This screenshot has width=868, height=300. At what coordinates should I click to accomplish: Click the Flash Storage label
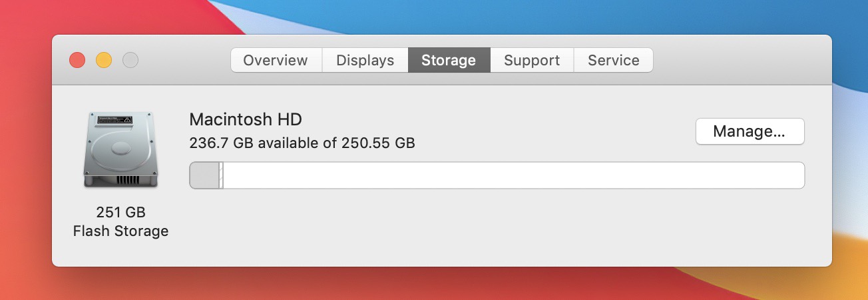(120, 231)
